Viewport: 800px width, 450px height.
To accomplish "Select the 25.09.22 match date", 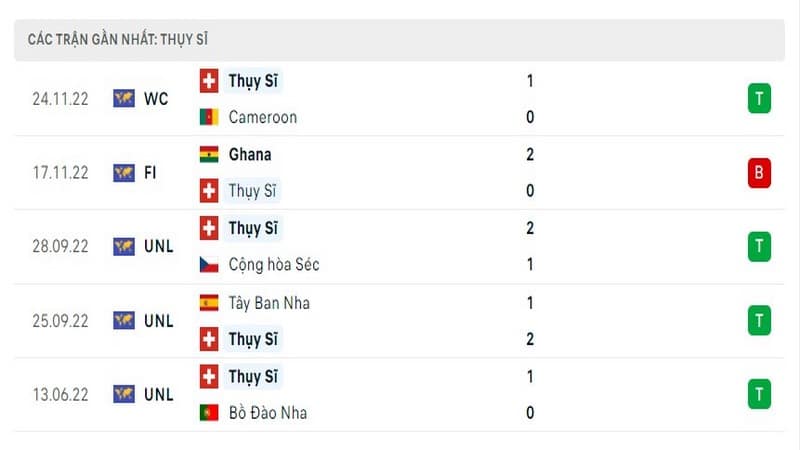I will (x=60, y=320).
